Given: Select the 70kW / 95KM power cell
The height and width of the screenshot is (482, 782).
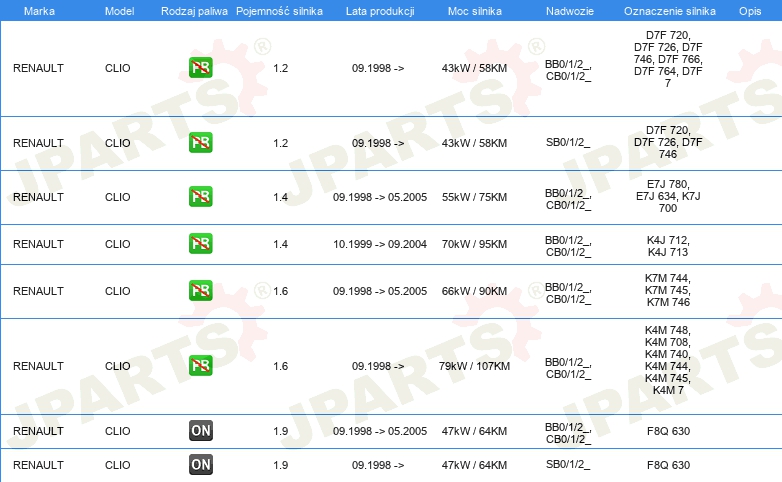Looking at the screenshot, I should [x=474, y=244].
